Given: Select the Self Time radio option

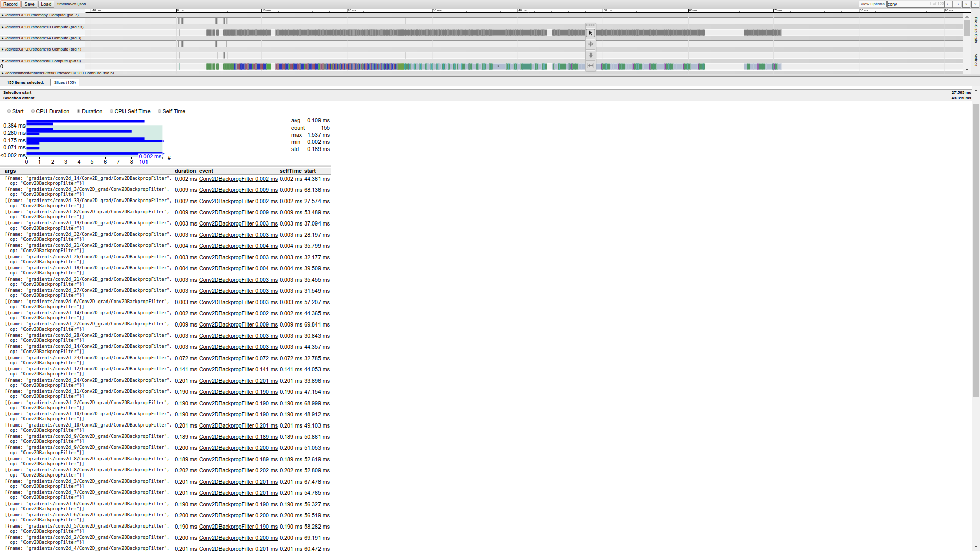Looking at the screenshot, I should pyautogui.click(x=159, y=111).
